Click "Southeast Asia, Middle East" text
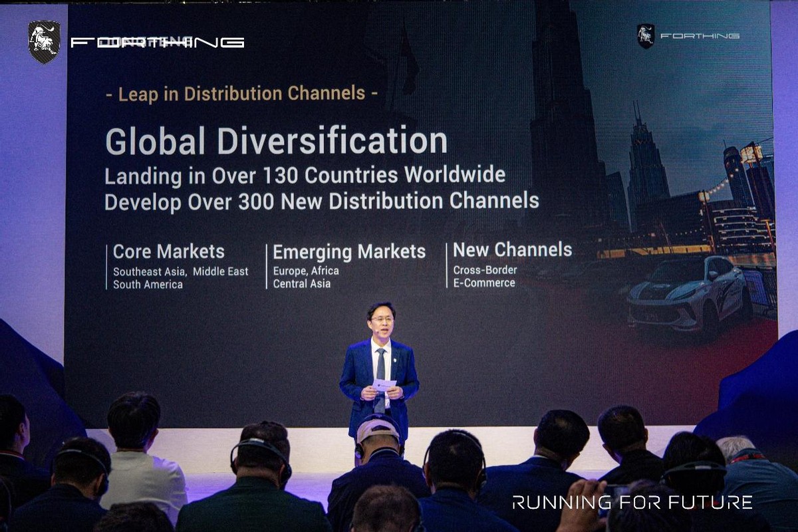Screen dimensions: 798x532 [181, 271]
